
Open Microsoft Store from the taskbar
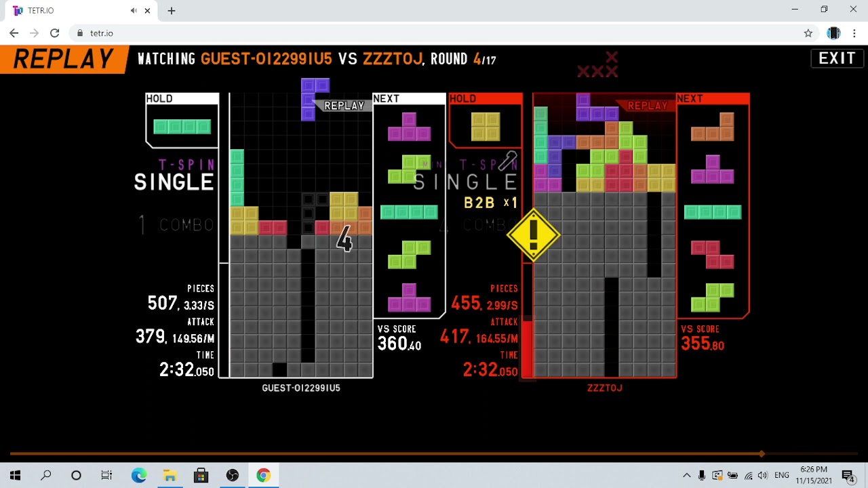[x=201, y=475]
